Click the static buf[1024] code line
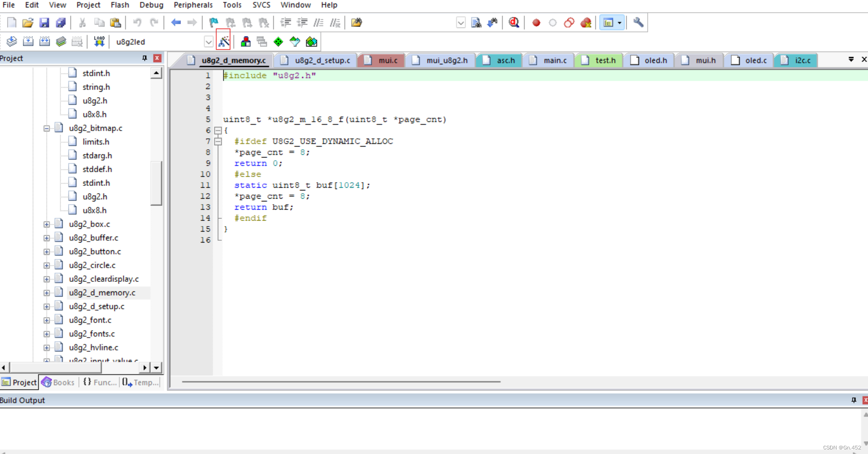The image size is (868, 454). (302, 185)
